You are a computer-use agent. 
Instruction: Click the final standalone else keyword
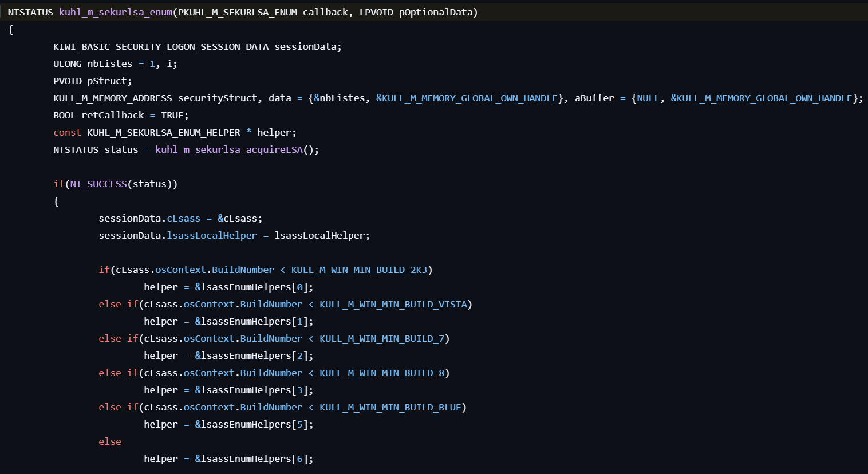click(x=110, y=441)
